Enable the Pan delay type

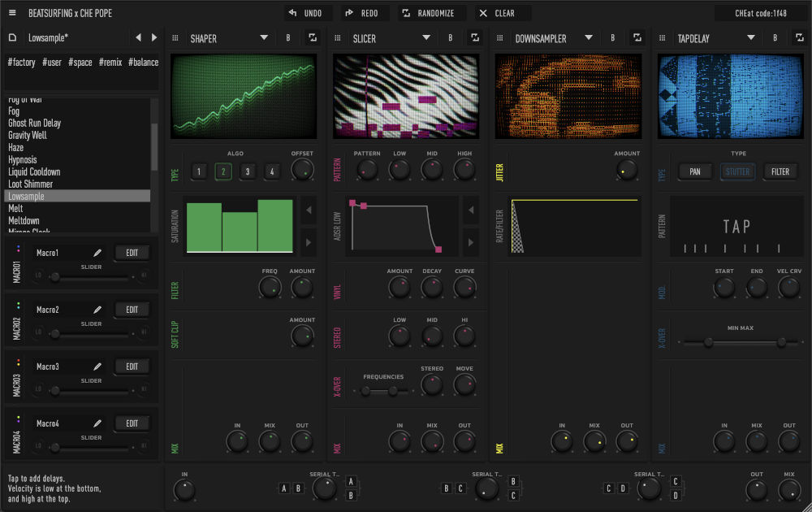pos(695,171)
